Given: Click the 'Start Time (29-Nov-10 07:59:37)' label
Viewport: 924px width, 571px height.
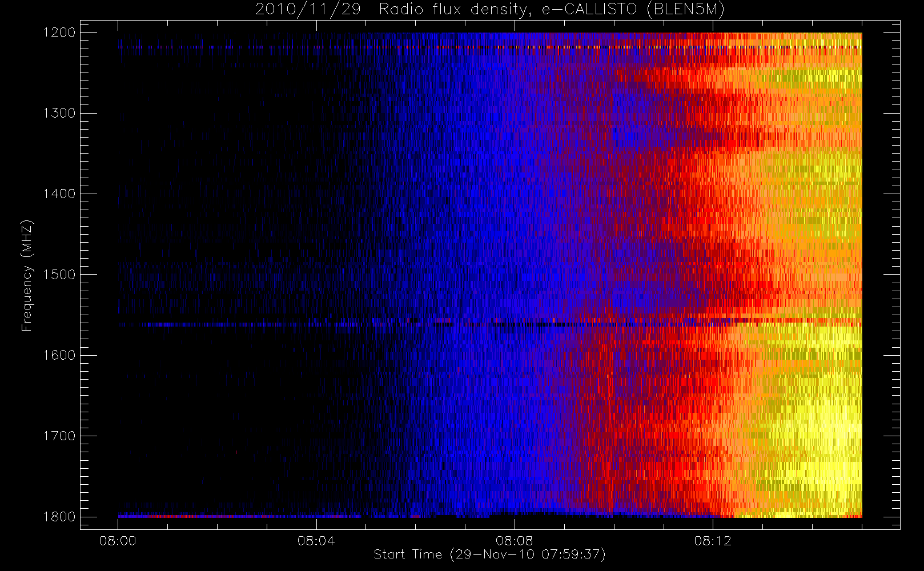Looking at the screenshot, I should pos(489,554).
